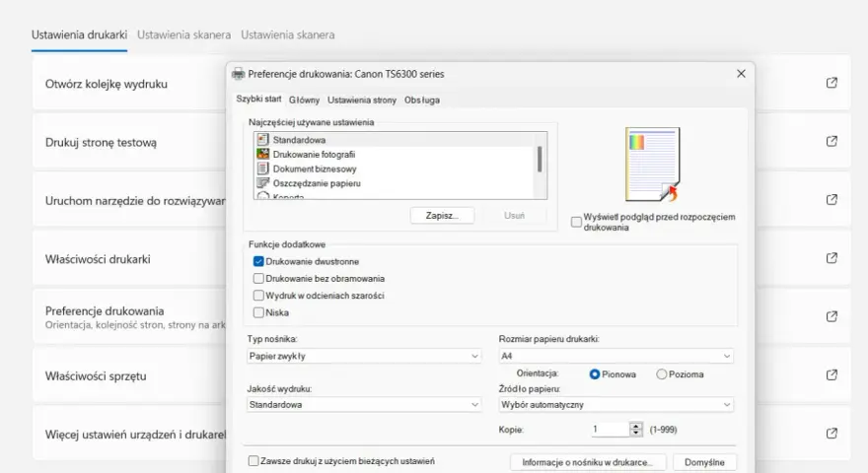
Task: Select first Ustawienia skanera tab in settings window
Action: pyautogui.click(x=183, y=34)
